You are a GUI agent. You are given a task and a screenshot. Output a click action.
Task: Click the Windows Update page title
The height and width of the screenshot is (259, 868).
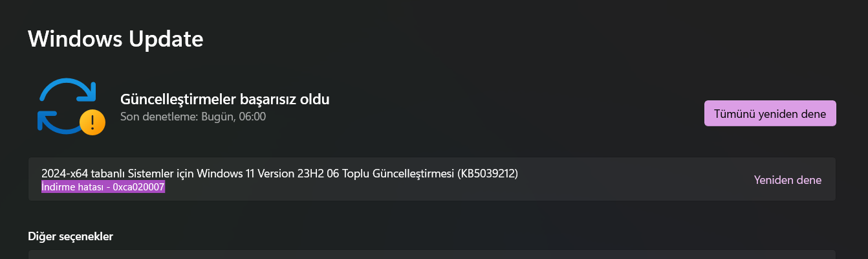click(116, 39)
